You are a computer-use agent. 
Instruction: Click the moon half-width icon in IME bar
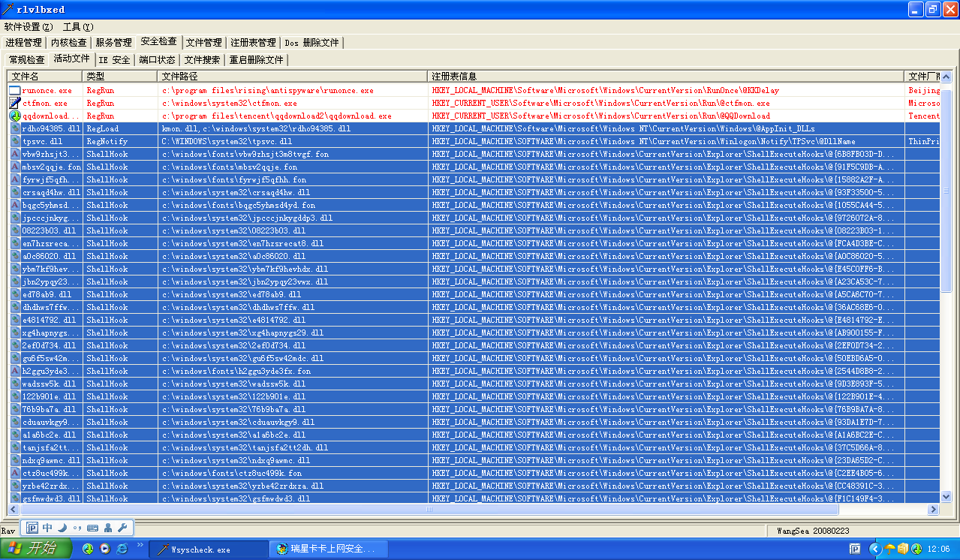(62, 528)
